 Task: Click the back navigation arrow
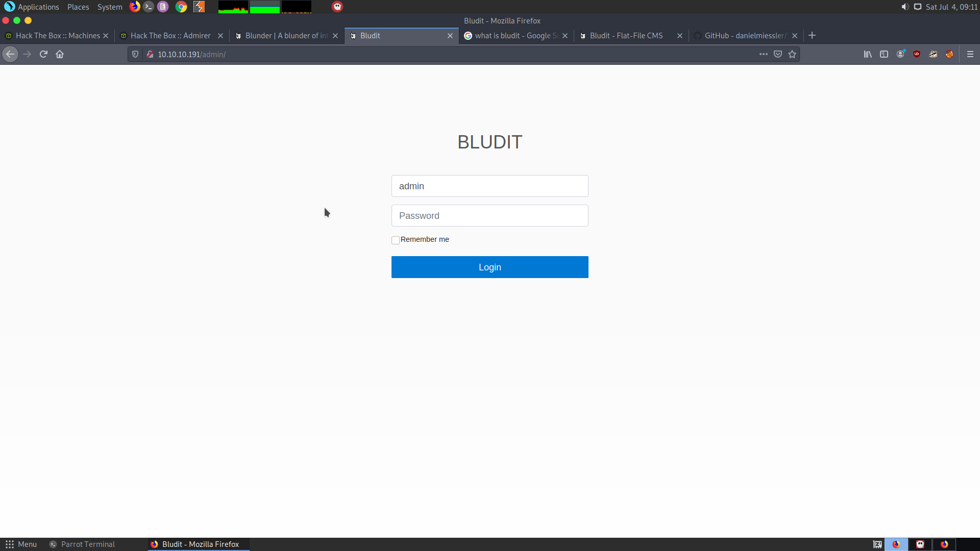pos(10,54)
